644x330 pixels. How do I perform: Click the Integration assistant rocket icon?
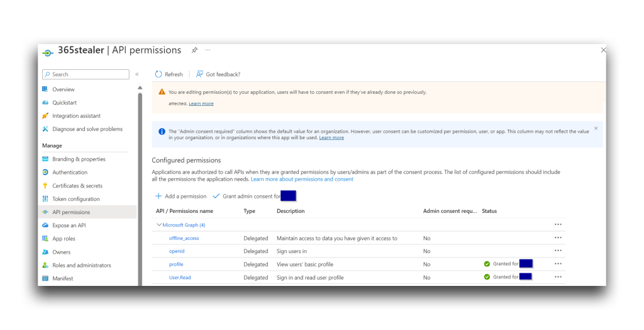click(45, 116)
